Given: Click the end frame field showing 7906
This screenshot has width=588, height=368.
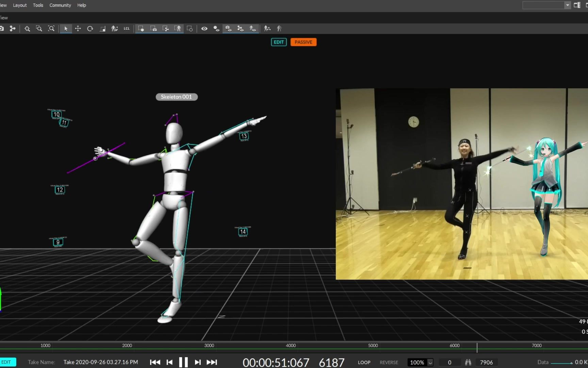Looking at the screenshot, I should [487, 362].
